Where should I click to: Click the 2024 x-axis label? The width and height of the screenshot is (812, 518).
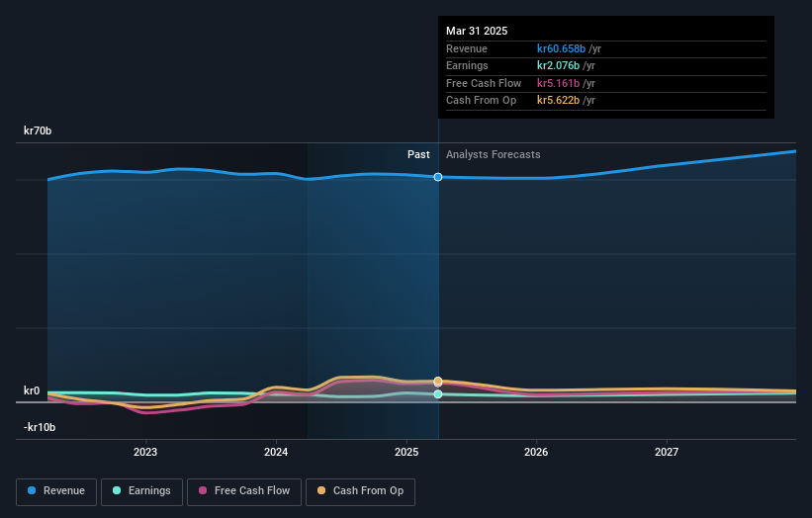276,453
